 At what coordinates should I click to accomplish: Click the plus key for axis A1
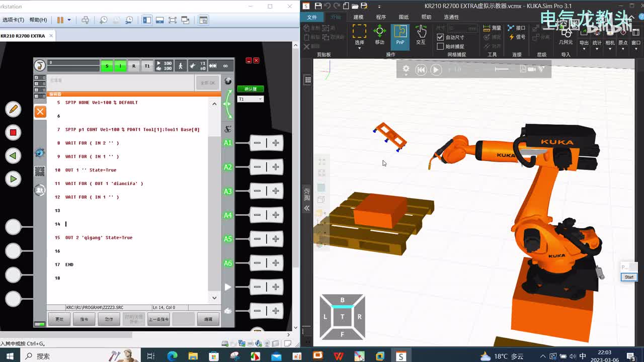276,143
